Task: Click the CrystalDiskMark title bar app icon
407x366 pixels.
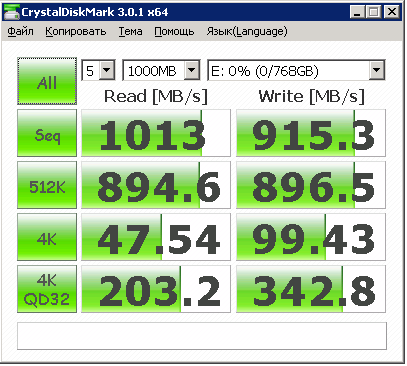Action: tap(11, 12)
